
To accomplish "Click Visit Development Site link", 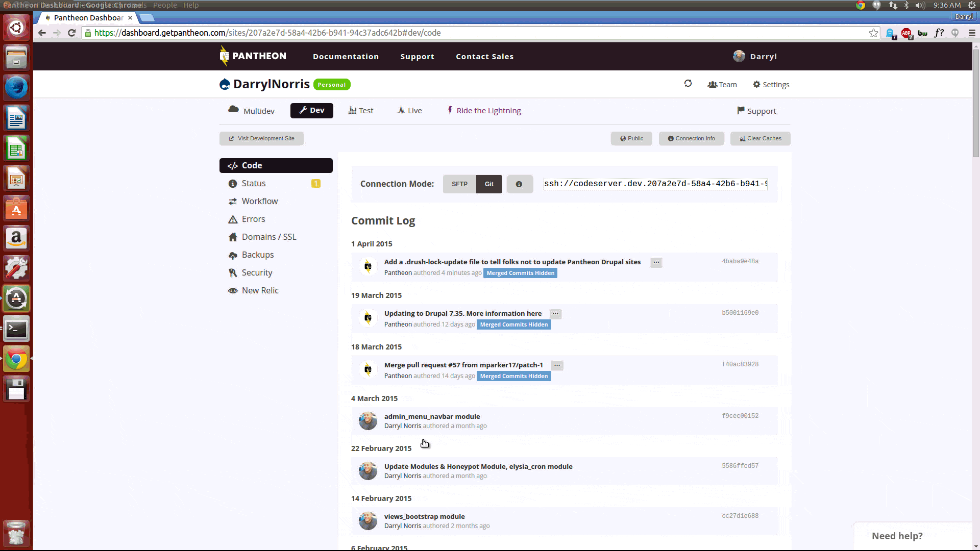I will pos(261,138).
